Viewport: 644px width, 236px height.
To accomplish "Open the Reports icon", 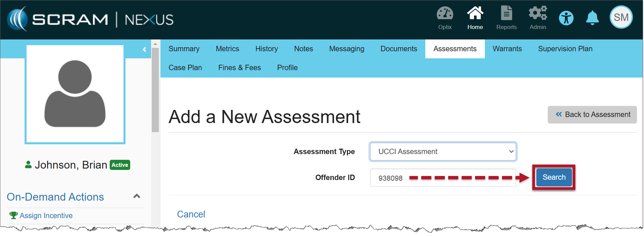I will coord(506,18).
